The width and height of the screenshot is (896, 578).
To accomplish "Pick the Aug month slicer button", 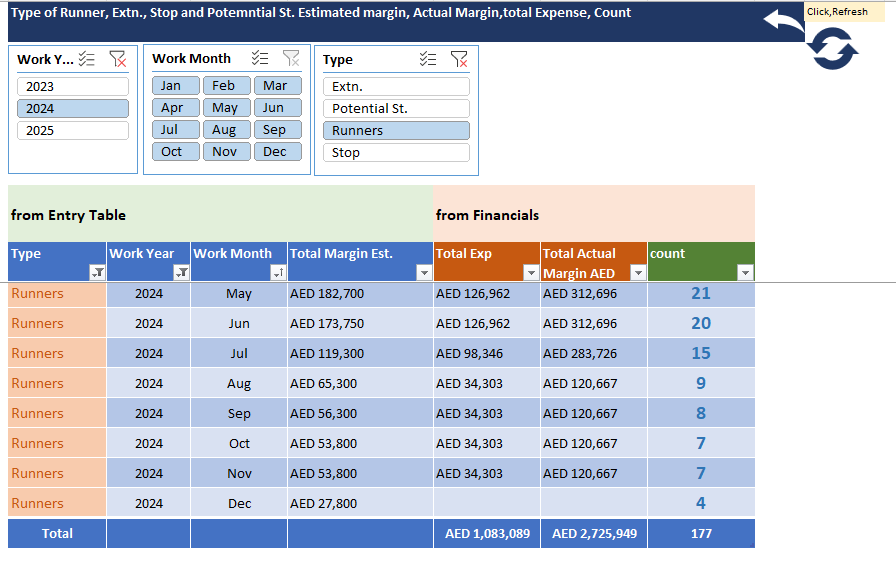I will click(225, 130).
